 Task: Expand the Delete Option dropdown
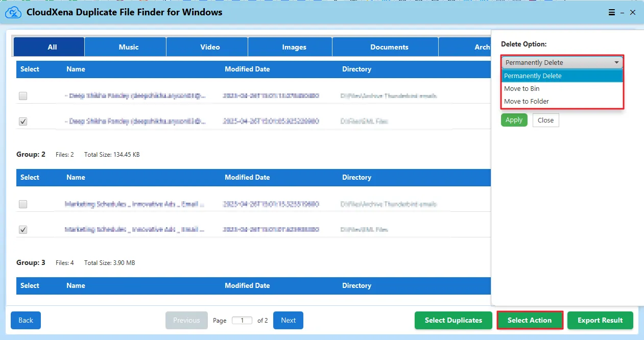coord(562,62)
